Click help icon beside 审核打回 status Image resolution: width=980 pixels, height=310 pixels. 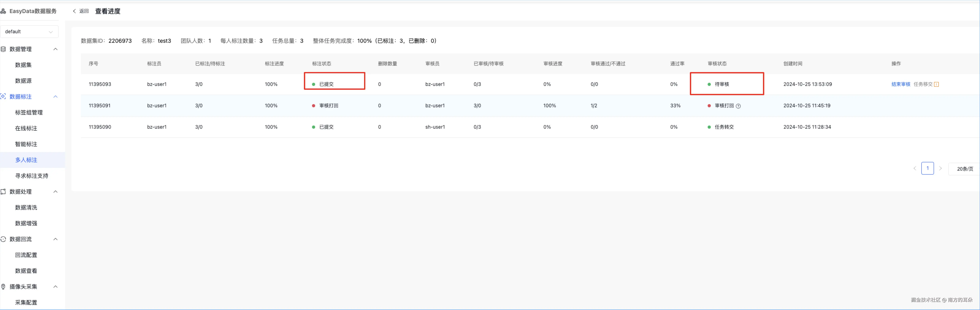click(738, 106)
